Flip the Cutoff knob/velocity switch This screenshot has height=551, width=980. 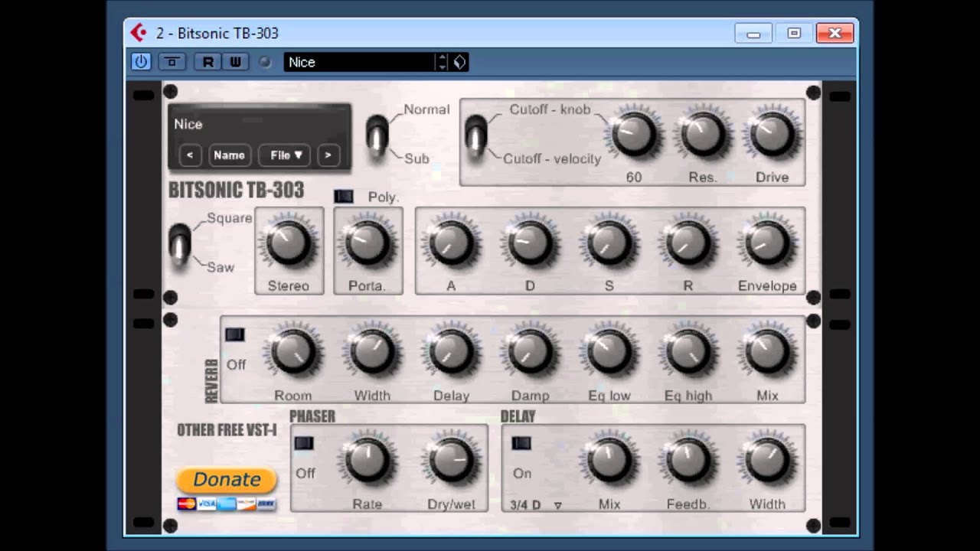pos(475,136)
